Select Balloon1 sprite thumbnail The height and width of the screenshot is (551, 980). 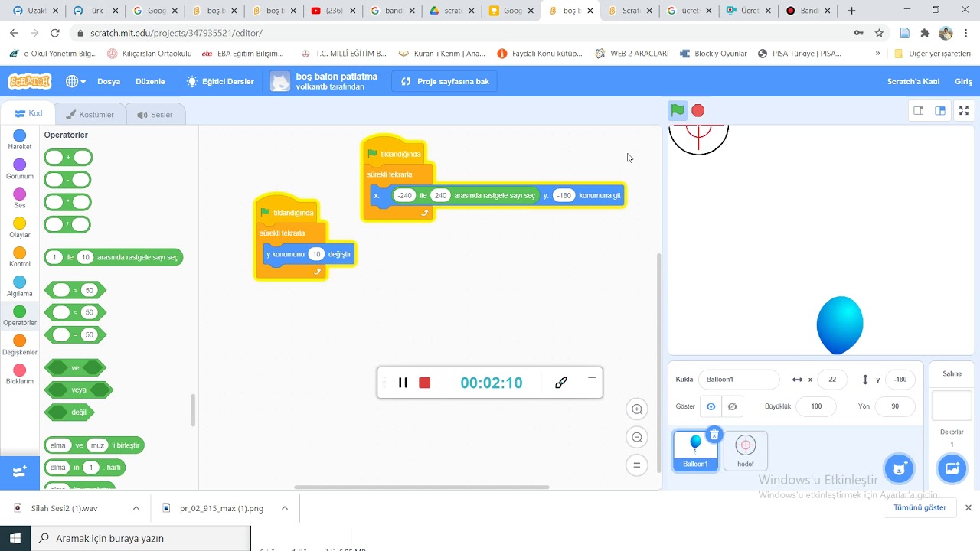point(696,451)
